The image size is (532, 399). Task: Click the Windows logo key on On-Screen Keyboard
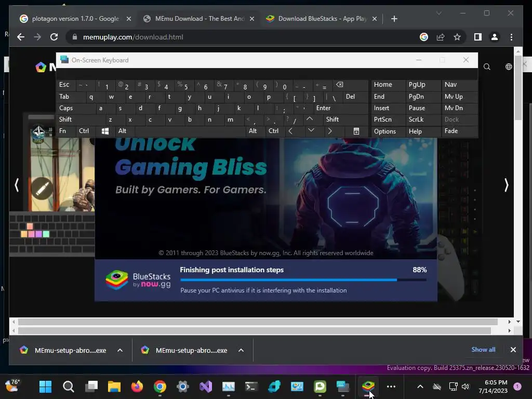point(105,131)
